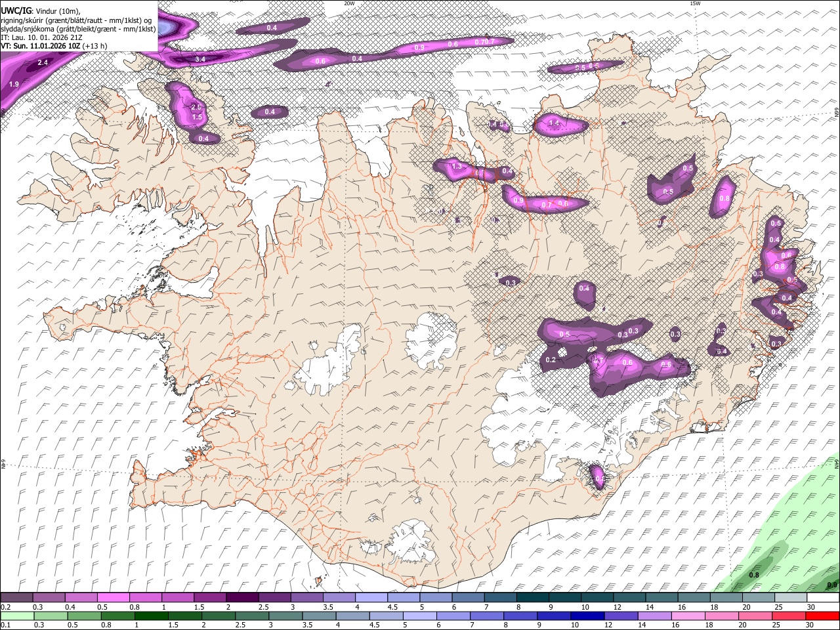Click the "15W" longitude label
840x630 pixels.
pyautogui.click(x=695, y=3)
